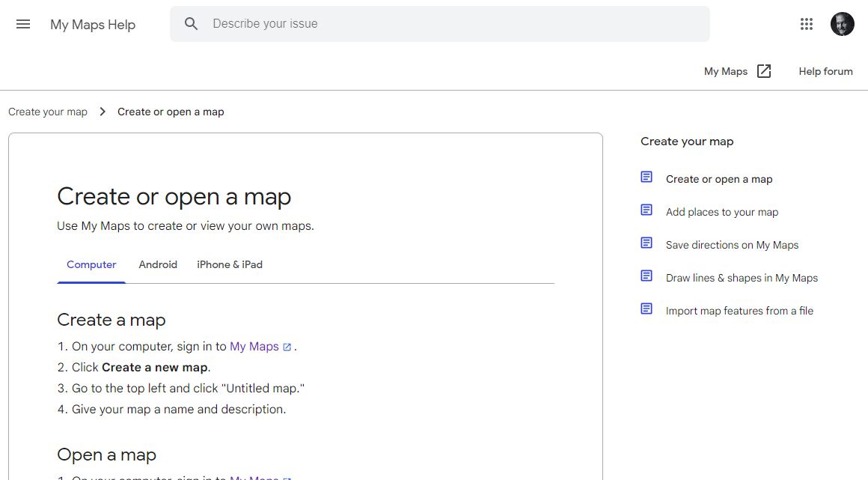Switch to the Android tab
868x480 pixels.
158,264
